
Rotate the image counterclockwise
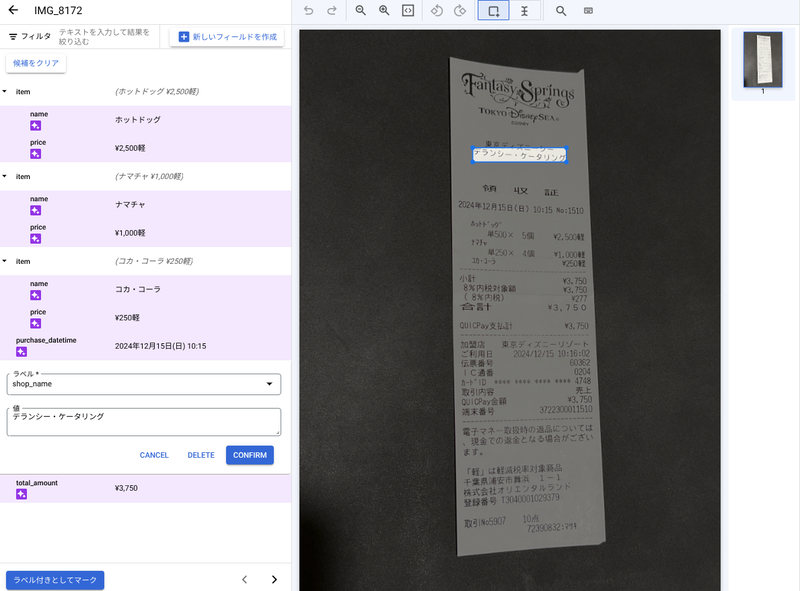click(437, 11)
